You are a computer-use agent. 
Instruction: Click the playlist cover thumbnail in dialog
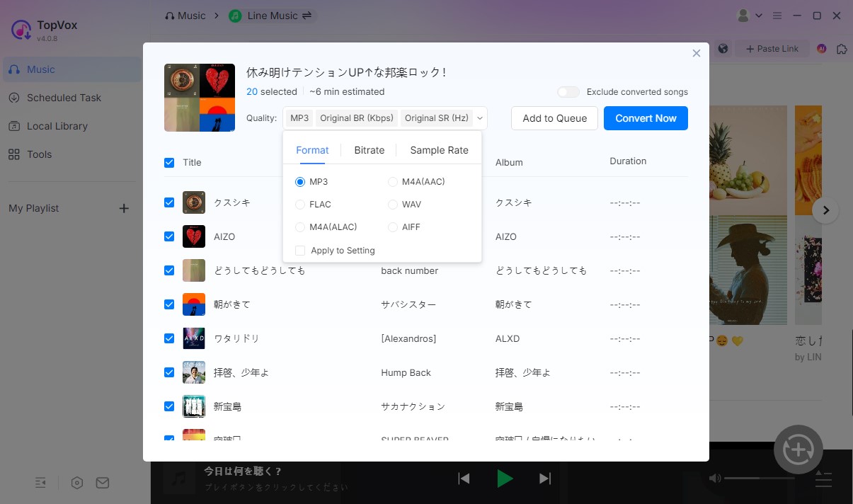[200, 98]
